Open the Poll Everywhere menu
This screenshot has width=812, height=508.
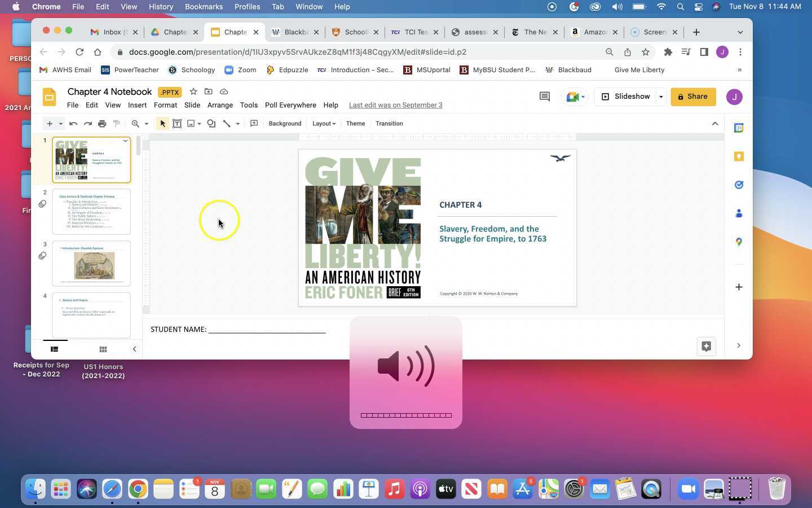(x=290, y=105)
